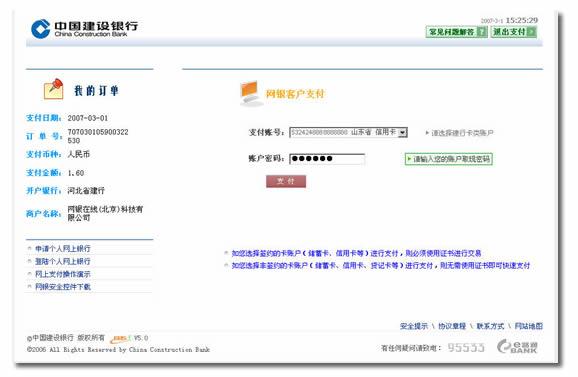Viewport: 578px width, 377px height.
Task: Open the 网站地图 footer link
Action: (529, 326)
